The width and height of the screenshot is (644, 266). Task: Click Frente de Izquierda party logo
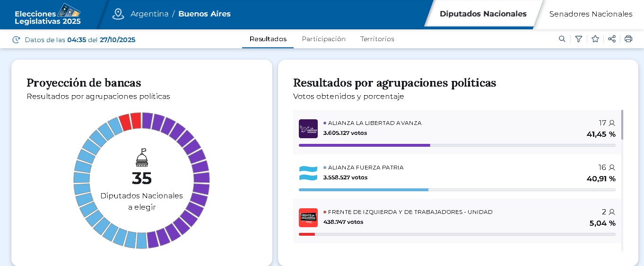coord(308,218)
